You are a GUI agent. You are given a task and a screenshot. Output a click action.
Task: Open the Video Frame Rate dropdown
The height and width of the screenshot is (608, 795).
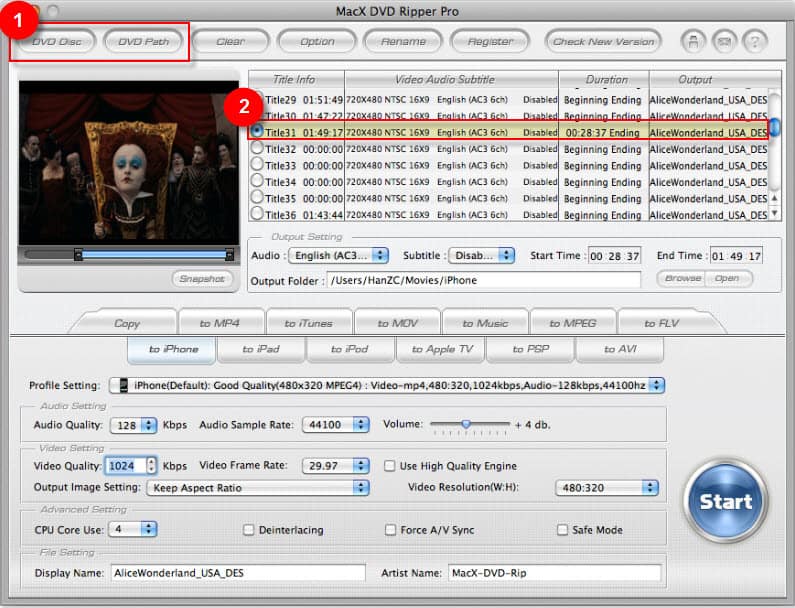pos(336,466)
